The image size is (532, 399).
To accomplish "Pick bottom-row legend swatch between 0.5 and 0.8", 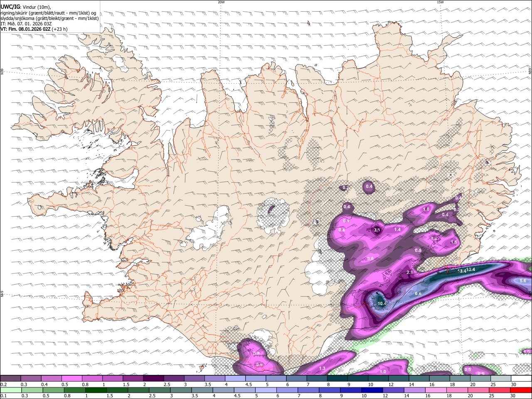I will point(54,390).
